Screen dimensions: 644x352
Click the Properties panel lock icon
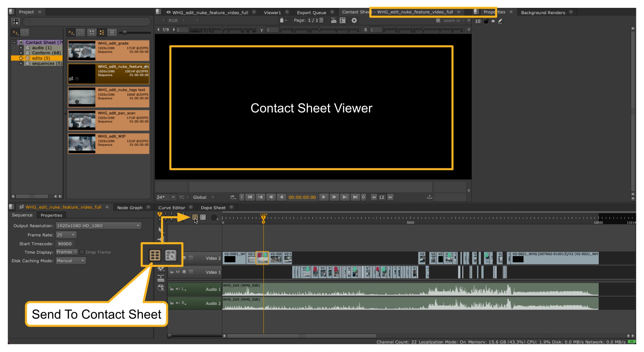(x=486, y=21)
